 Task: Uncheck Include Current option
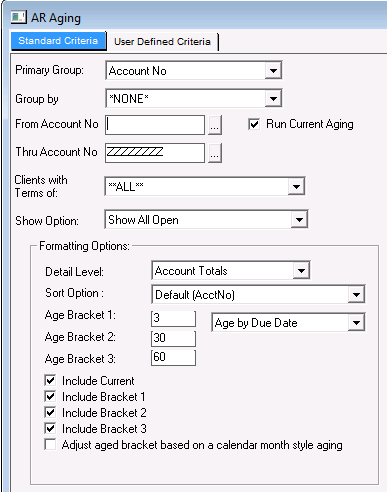pyautogui.click(x=50, y=380)
